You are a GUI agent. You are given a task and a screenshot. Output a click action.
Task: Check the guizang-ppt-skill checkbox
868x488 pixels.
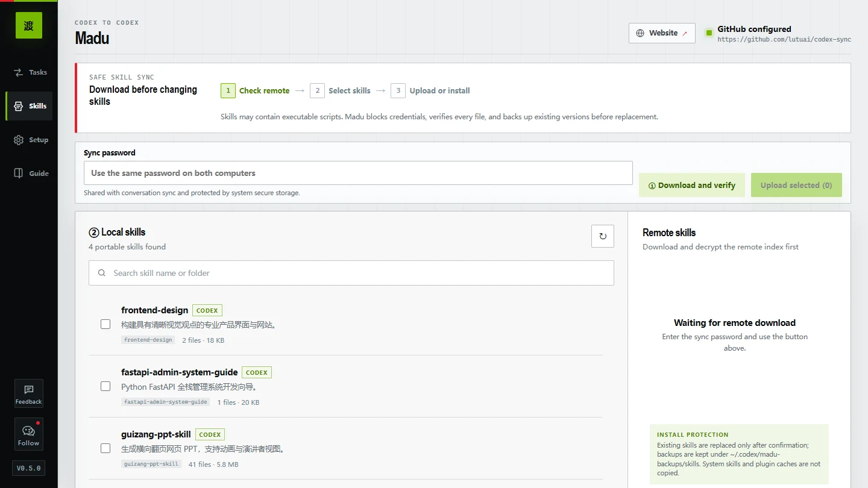tap(105, 448)
